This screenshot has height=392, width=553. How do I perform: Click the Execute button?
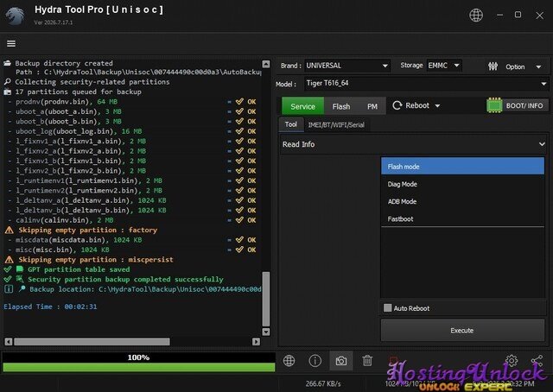pyautogui.click(x=462, y=331)
